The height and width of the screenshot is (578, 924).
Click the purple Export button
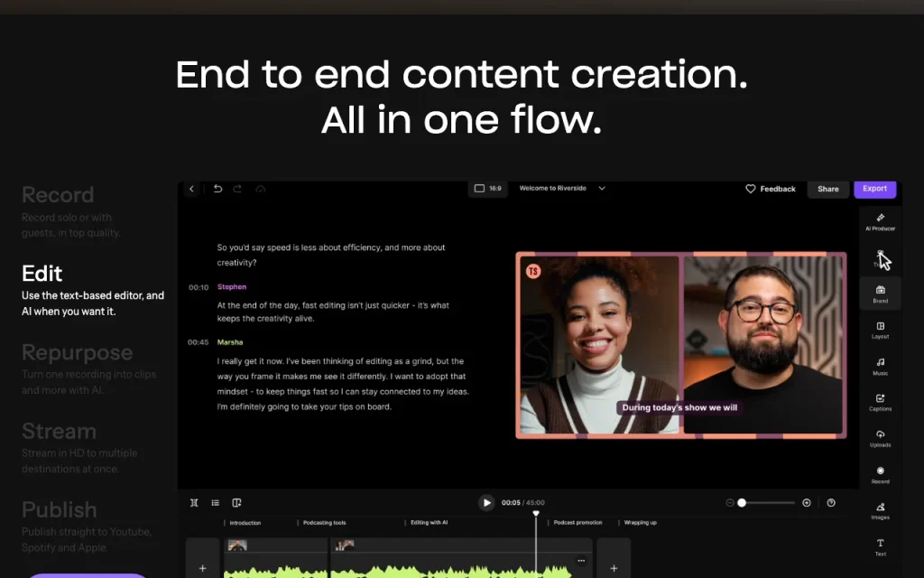click(x=874, y=189)
